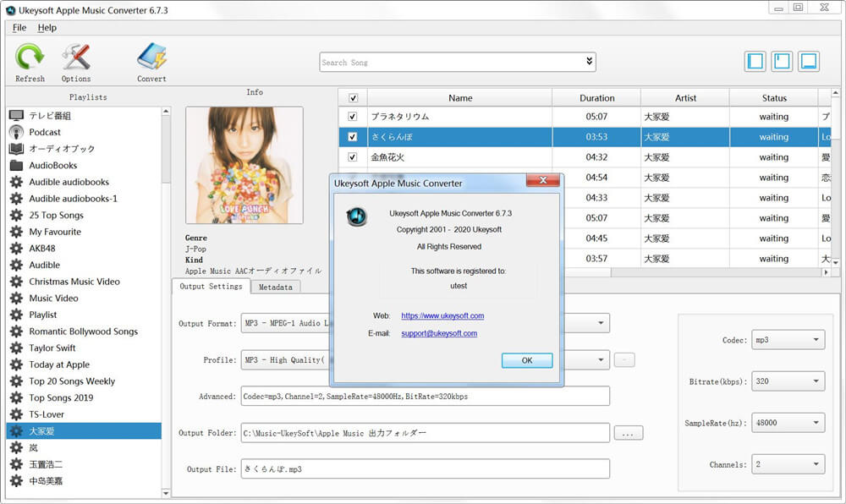Click the Advanced codec settings field
This screenshot has height=504, width=846.
click(426, 397)
